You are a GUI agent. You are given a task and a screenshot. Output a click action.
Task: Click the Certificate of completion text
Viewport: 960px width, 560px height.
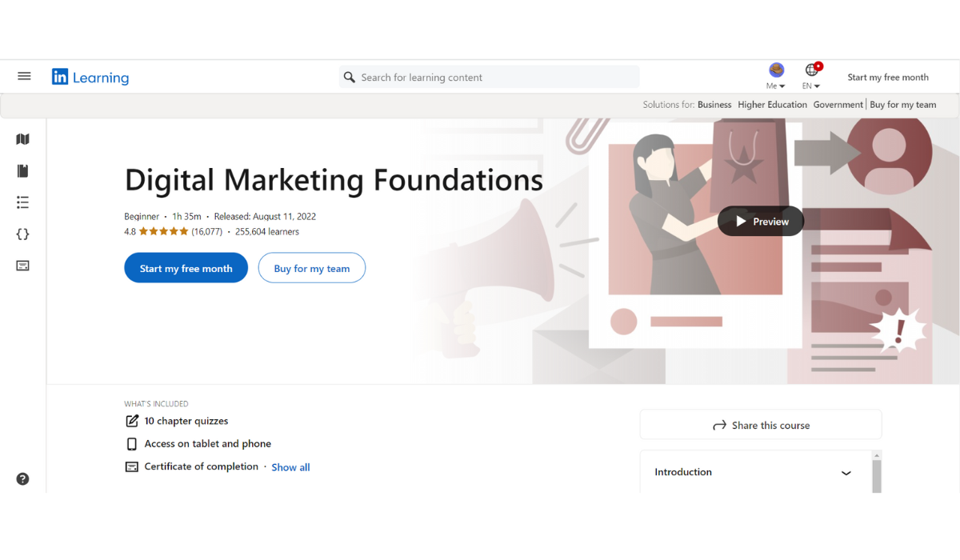(202, 466)
